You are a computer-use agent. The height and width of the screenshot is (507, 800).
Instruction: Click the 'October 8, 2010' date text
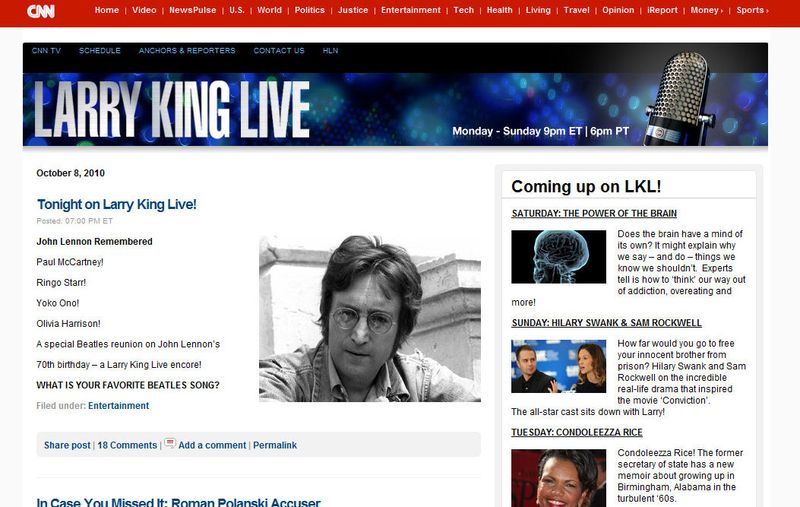click(70, 173)
